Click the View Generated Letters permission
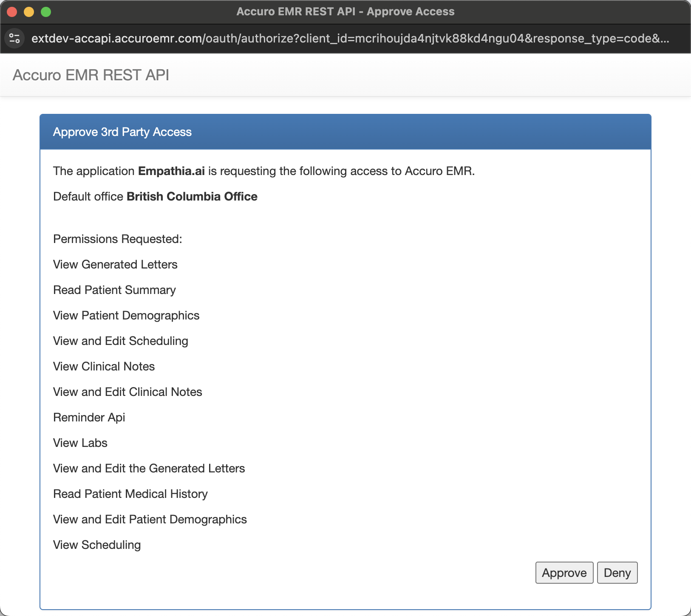The image size is (691, 616). coord(115,264)
